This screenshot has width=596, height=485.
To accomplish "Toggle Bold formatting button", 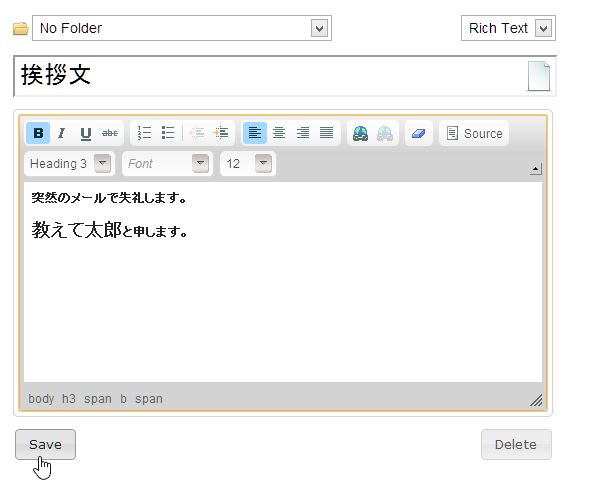I will pos(38,133).
